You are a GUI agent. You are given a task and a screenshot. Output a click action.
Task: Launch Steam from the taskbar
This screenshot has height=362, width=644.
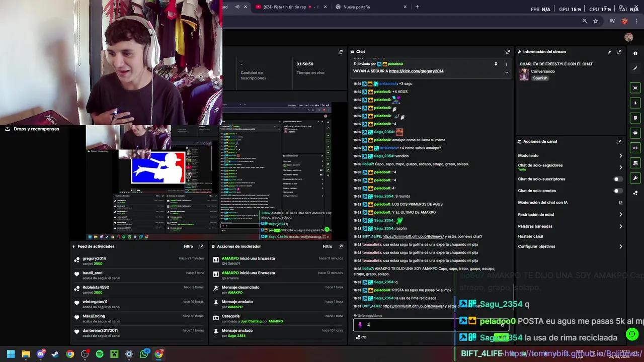click(55, 354)
